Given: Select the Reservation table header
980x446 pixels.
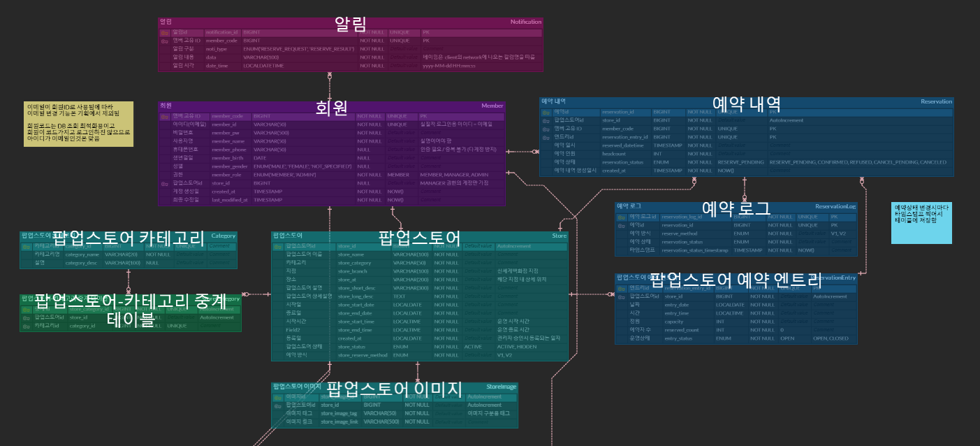Looking at the screenshot, I should tap(746, 101).
